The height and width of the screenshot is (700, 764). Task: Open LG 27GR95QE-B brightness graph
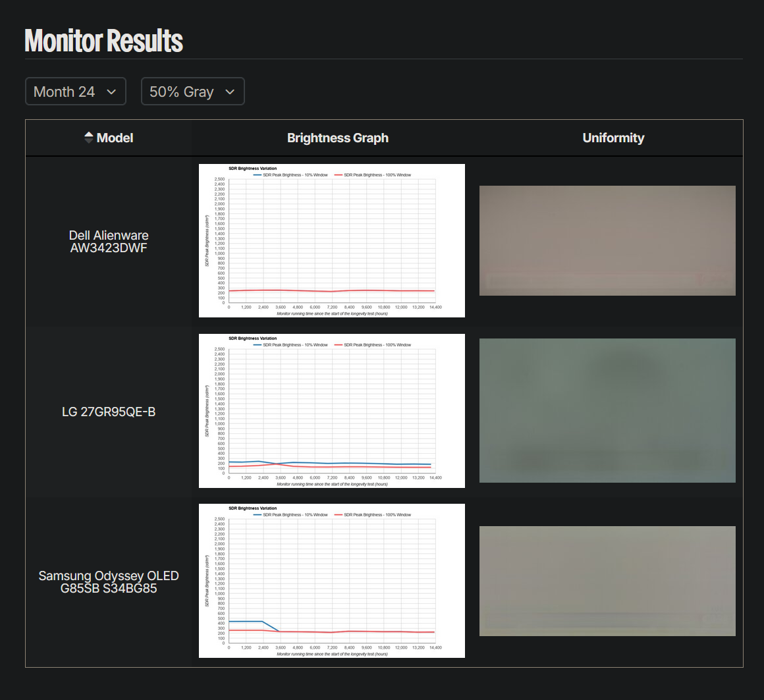(x=332, y=411)
